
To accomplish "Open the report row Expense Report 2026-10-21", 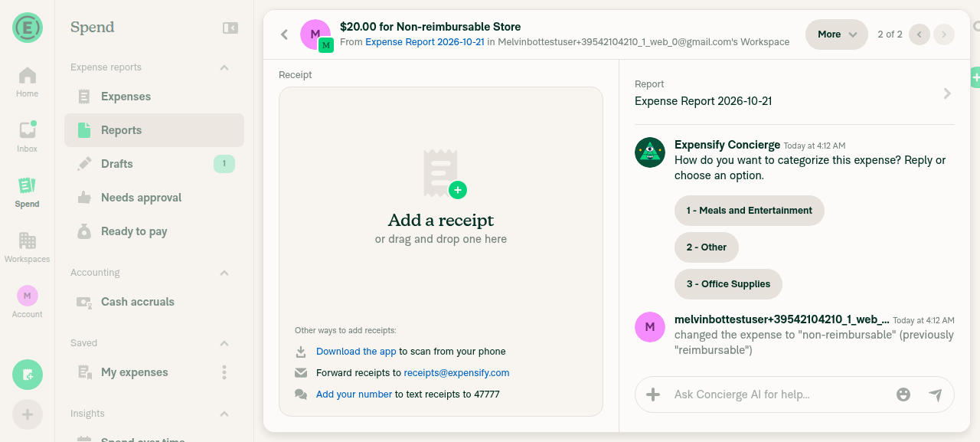I will click(x=794, y=93).
